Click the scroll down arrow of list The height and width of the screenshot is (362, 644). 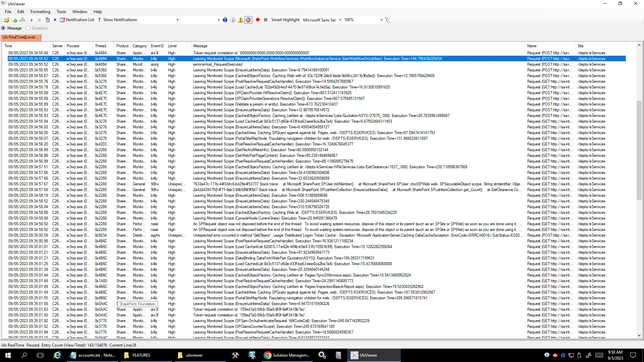click(x=639, y=335)
